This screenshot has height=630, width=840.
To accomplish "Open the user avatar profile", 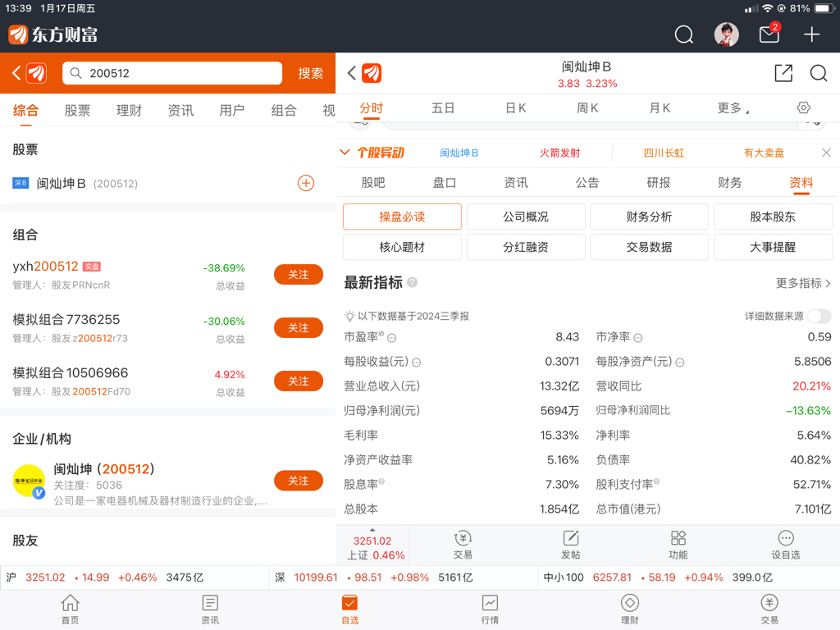I will click(x=727, y=34).
